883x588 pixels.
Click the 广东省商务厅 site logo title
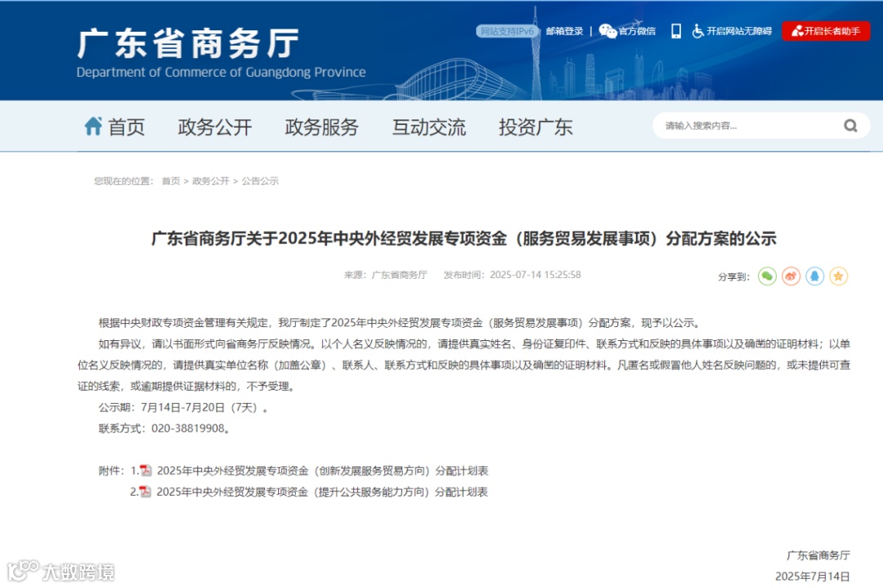(187, 43)
